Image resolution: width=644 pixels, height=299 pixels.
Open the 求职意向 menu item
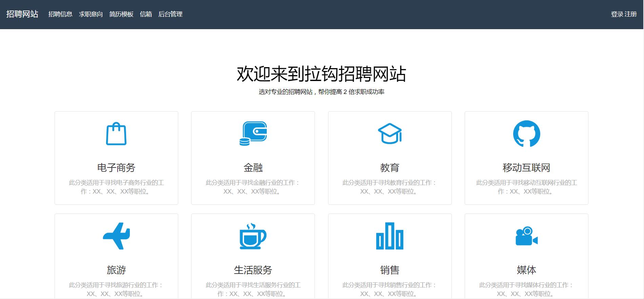(x=91, y=14)
